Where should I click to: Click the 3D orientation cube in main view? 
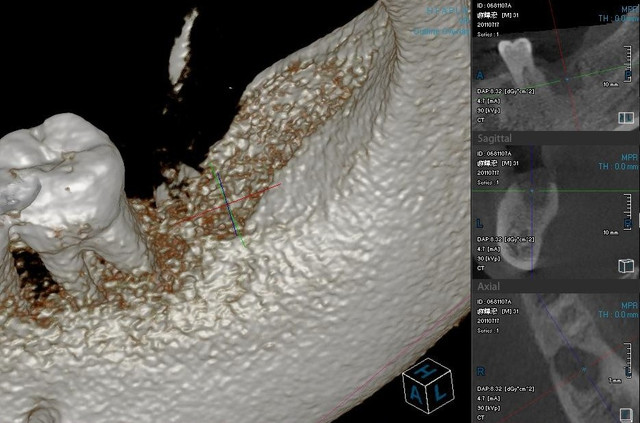click(x=428, y=386)
